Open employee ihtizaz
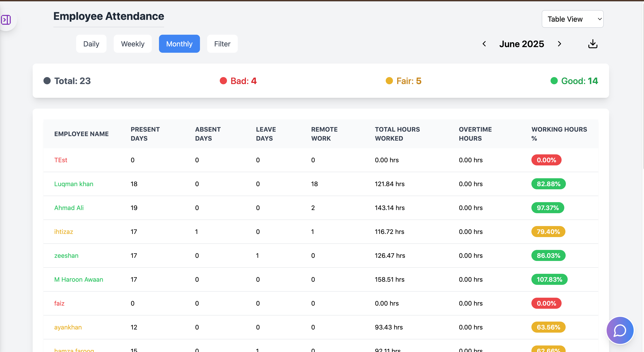The image size is (644, 352). [64, 232]
